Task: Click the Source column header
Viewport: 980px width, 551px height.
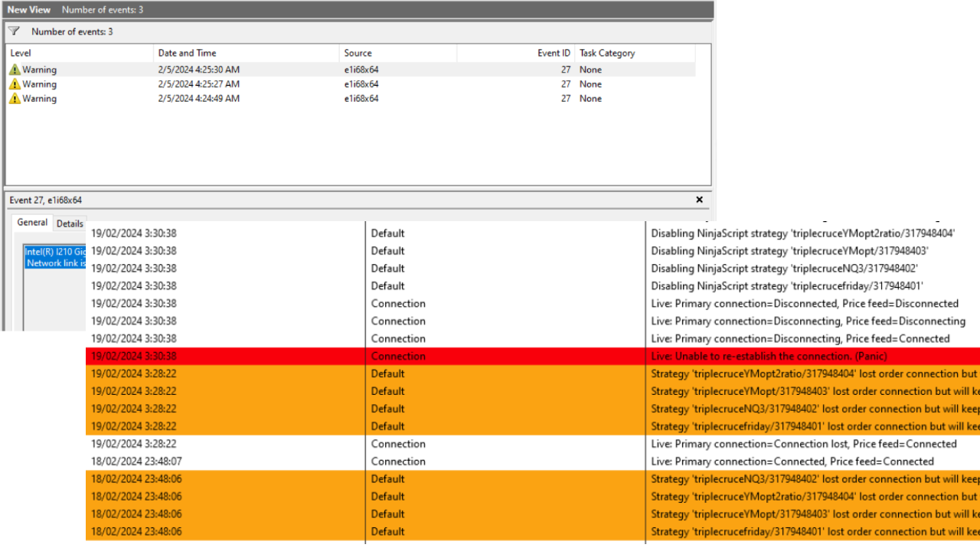Action: tap(358, 53)
